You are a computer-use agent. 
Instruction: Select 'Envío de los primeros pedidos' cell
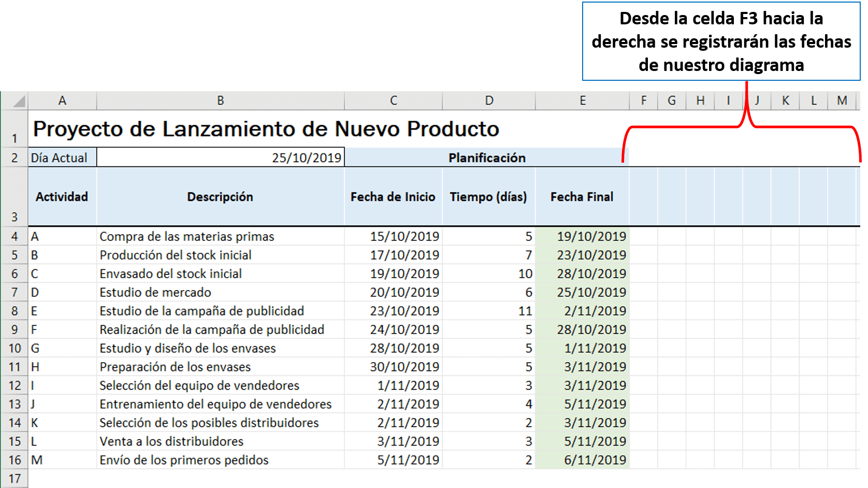[221, 460]
